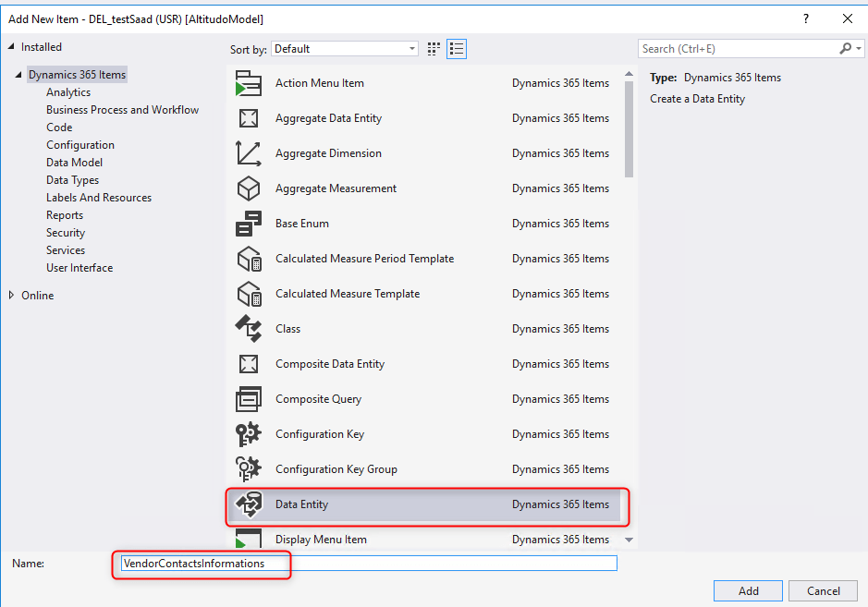Select the Configuration Key icon

tap(249, 434)
